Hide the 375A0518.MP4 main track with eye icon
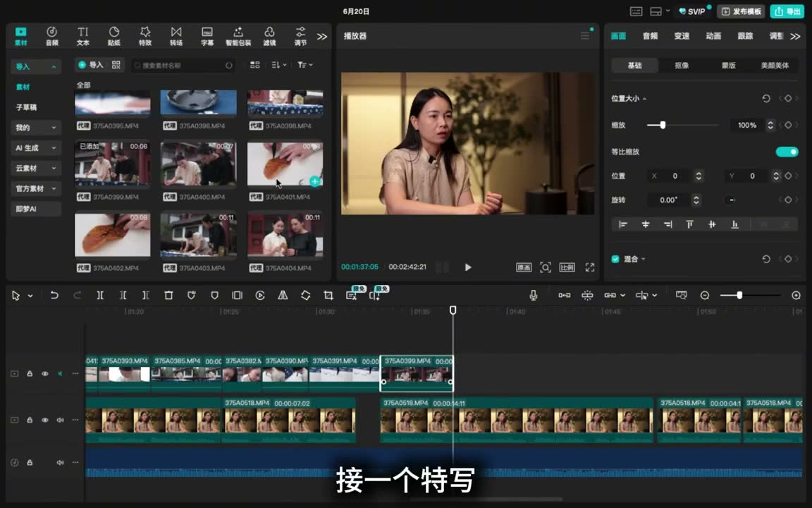The height and width of the screenshot is (508, 812). [45, 420]
